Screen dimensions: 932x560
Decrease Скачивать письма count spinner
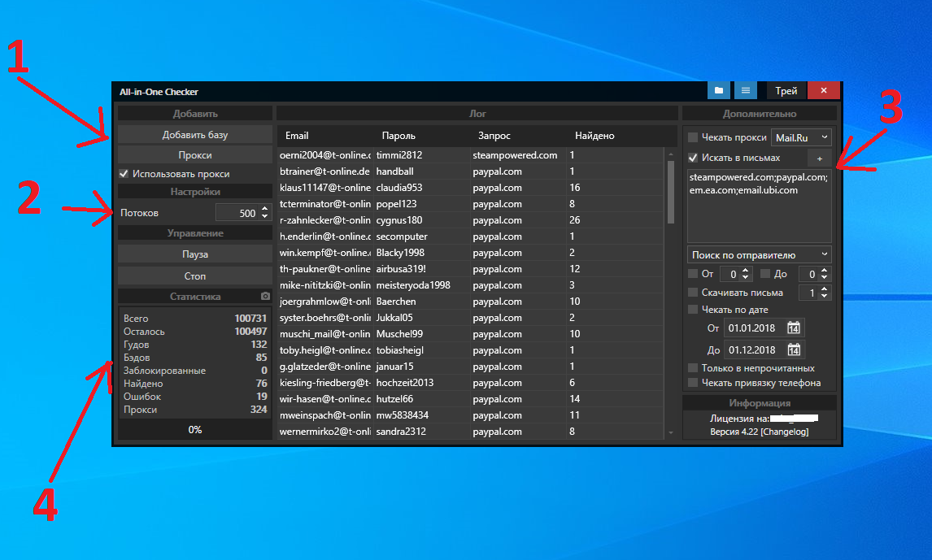tap(824, 296)
